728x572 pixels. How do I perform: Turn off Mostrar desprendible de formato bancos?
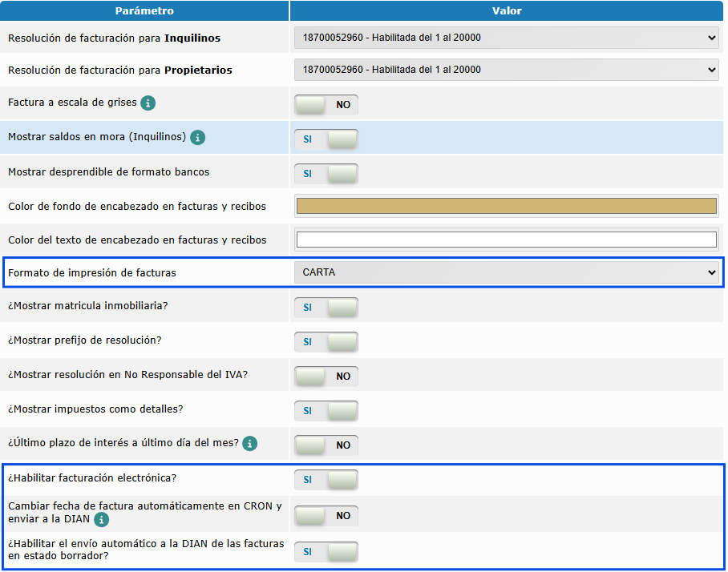pos(326,174)
